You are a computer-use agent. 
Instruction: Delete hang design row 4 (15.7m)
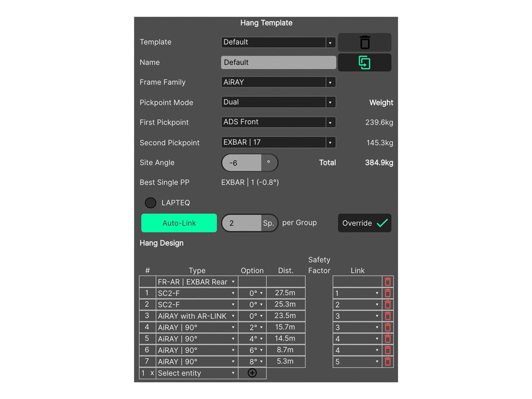[387, 327]
